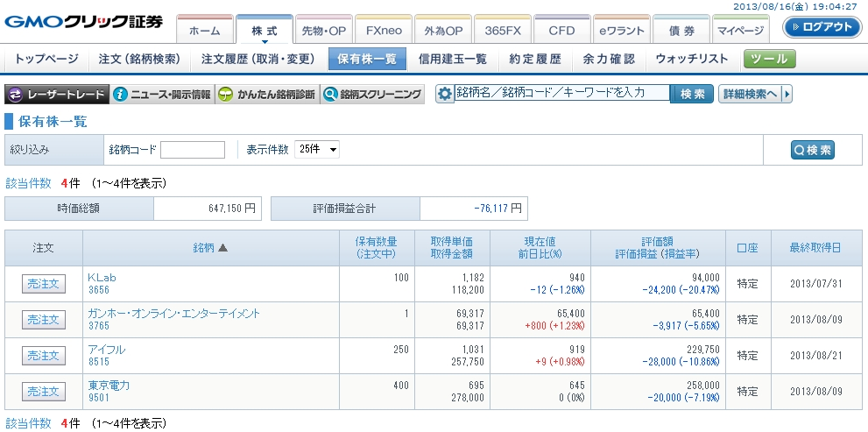Open News and disclosure info icon

pyautogui.click(x=122, y=95)
